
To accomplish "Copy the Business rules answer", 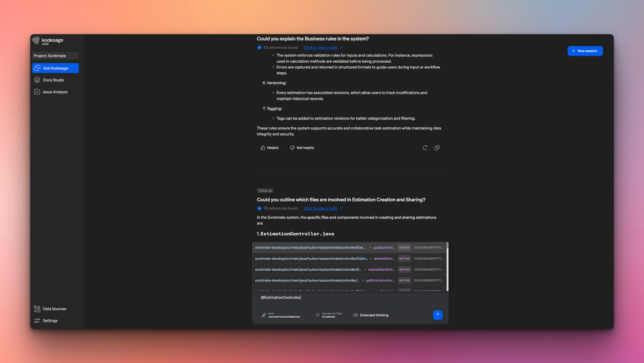I will coord(437,148).
